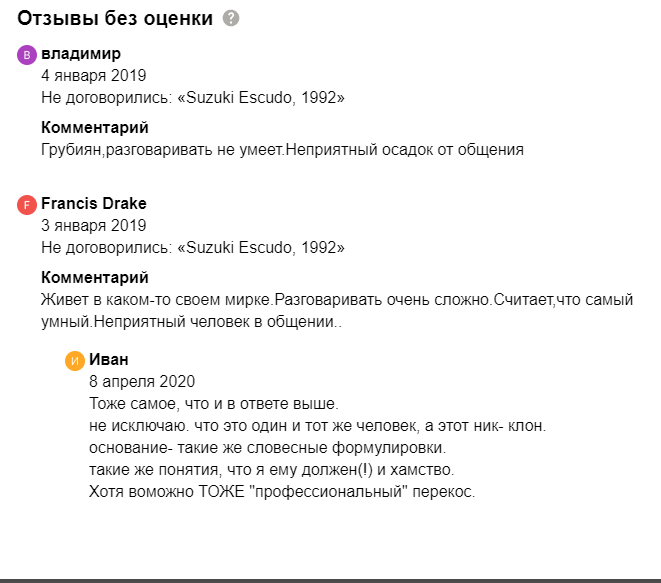Click date 4 января 2019
Viewport: 661px width, 583px height.
[94, 75]
